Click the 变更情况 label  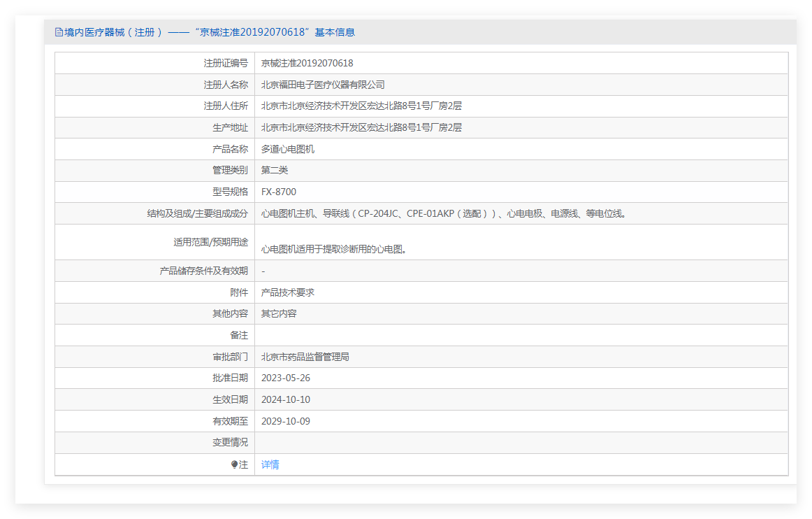(x=231, y=442)
